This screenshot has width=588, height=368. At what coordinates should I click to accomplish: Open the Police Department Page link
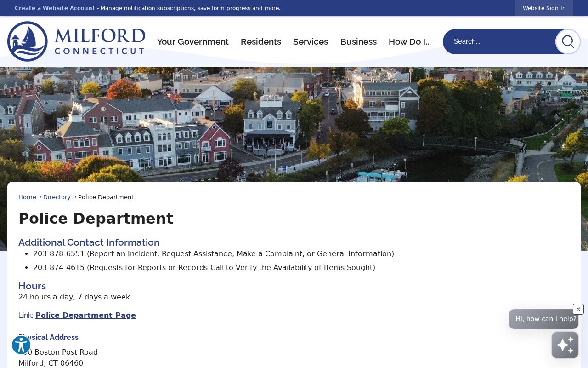click(85, 316)
